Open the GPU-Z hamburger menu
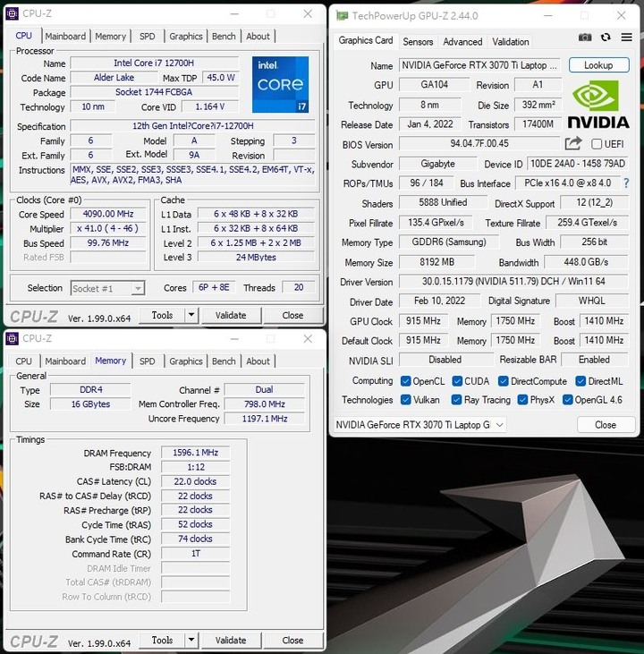 tap(626, 38)
